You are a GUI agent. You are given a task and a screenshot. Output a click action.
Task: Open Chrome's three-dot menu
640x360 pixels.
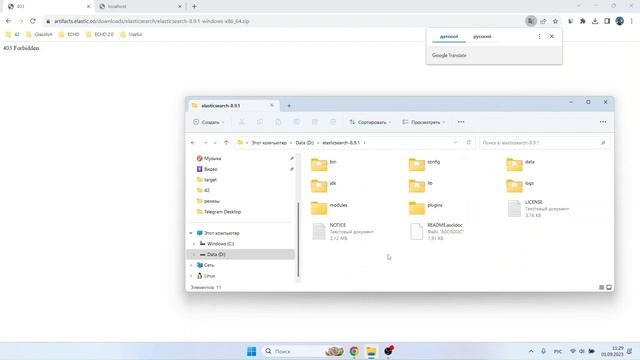click(x=631, y=21)
